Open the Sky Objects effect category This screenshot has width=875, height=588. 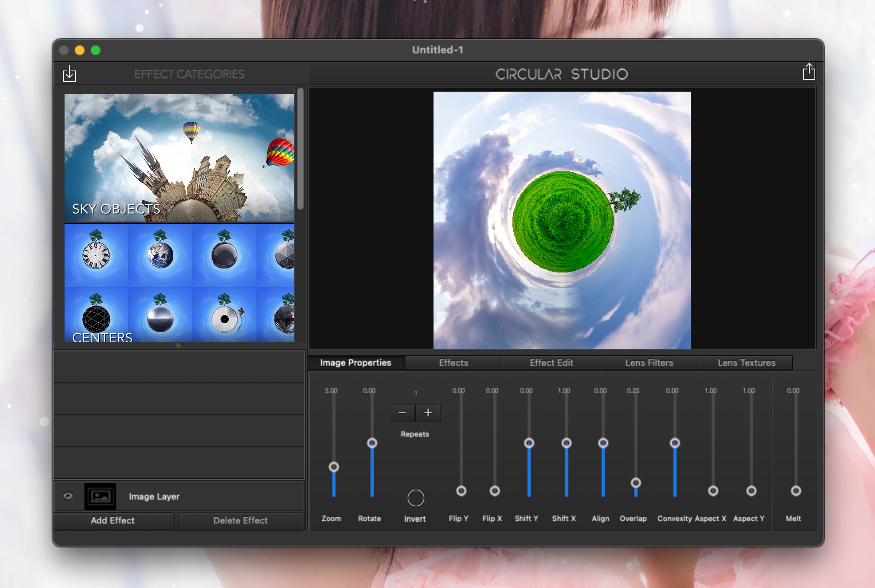click(x=179, y=158)
